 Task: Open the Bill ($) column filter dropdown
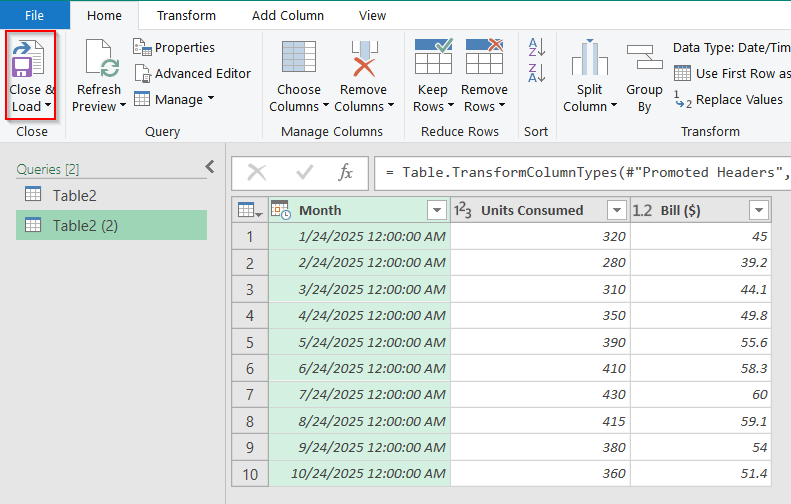[759, 210]
